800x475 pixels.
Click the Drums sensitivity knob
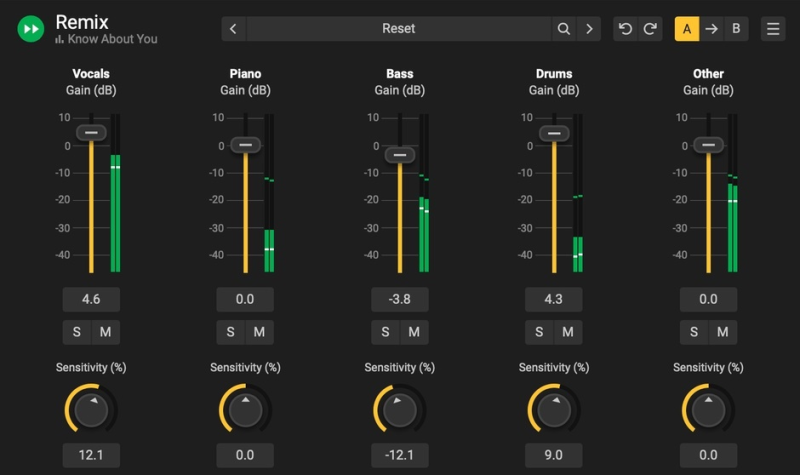tap(554, 408)
